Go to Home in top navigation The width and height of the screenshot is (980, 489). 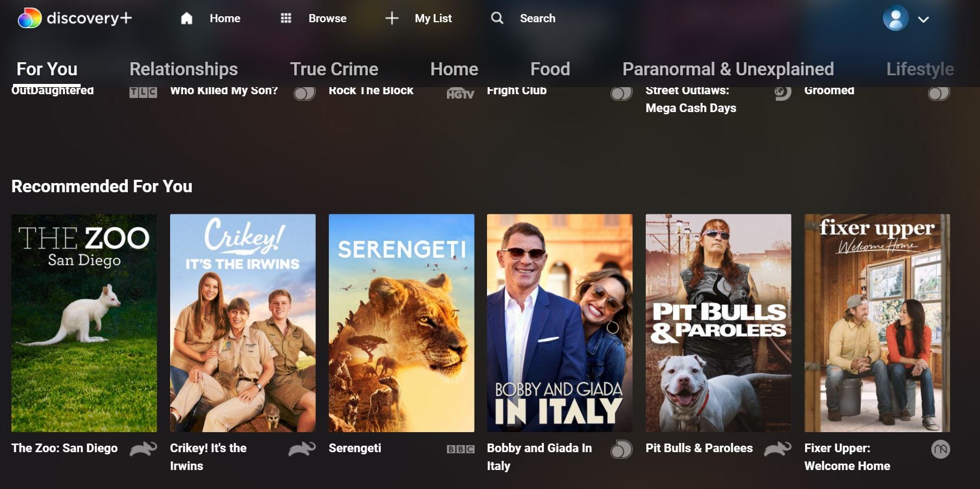[x=225, y=18]
